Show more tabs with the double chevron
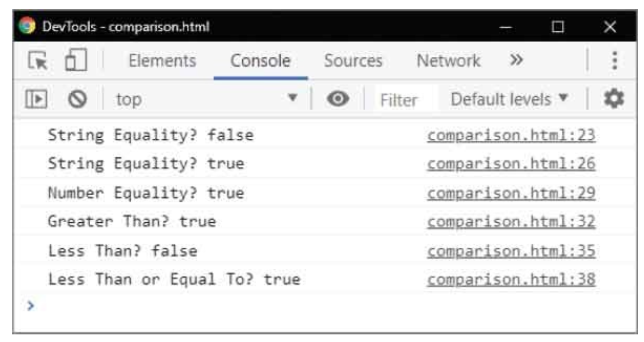Image resolution: width=644 pixels, height=342 pixels. coord(516,60)
